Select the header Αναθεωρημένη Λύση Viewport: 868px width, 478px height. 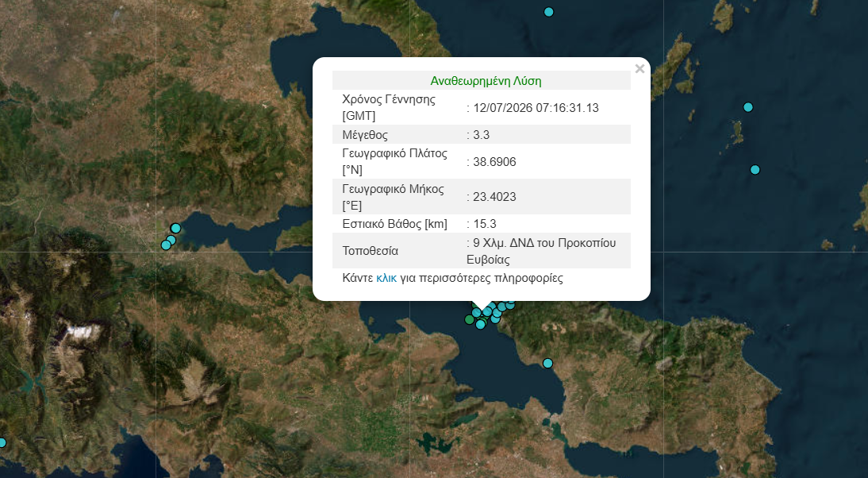(x=486, y=81)
